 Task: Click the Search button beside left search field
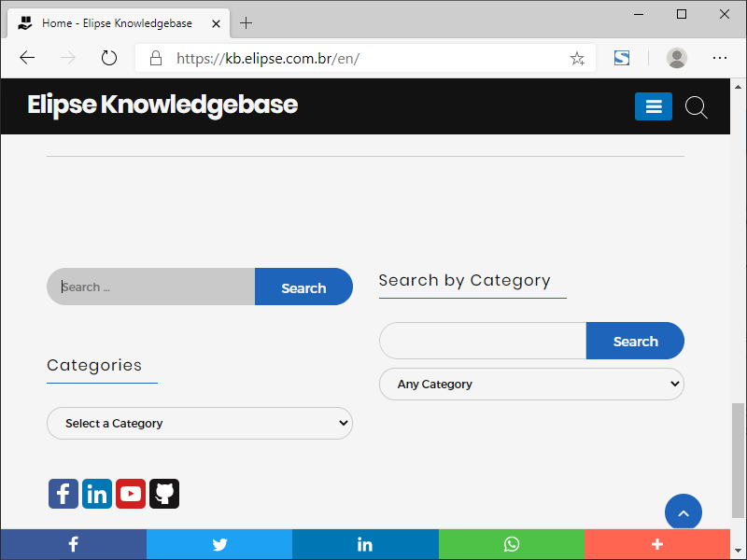[x=303, y=287]
